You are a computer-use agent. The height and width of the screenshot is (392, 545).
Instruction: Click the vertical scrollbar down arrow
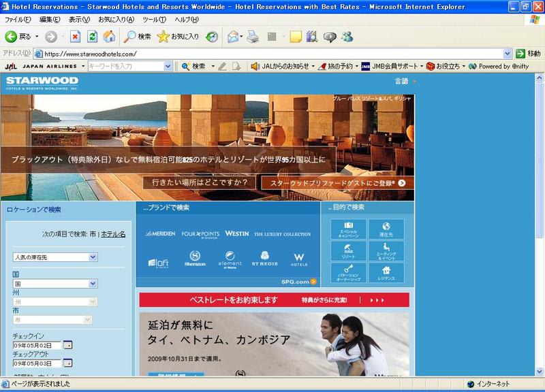[540, 372]
